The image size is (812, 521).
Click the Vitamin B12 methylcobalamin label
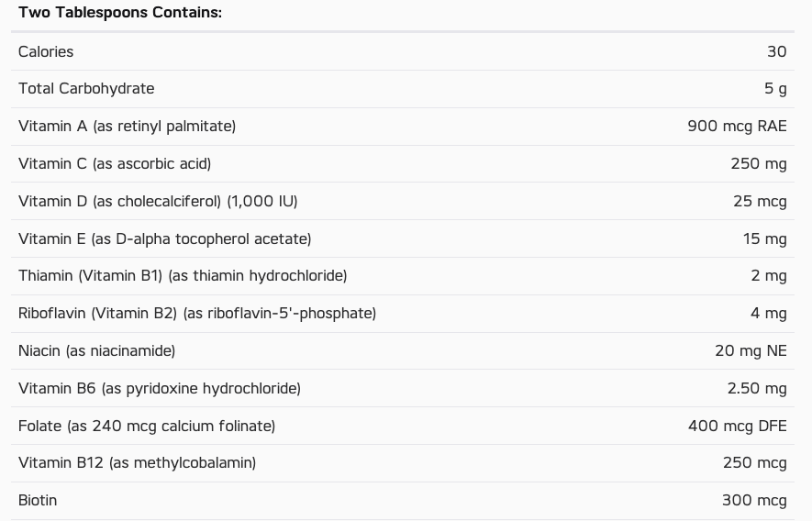(x=137, y=463)
